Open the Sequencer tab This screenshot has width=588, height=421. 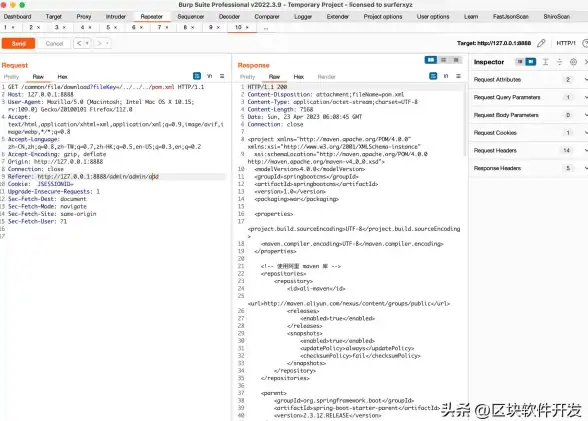pos(190,16)
